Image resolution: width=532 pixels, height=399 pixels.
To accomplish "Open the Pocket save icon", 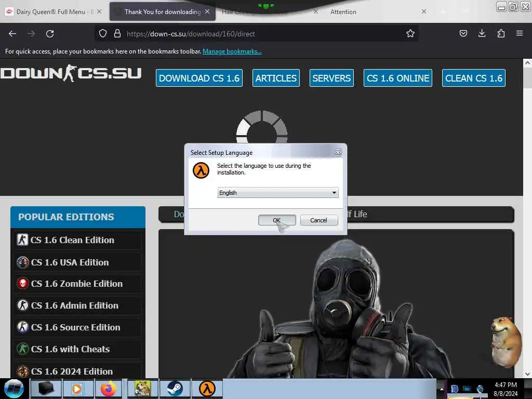I will (463, 33).
